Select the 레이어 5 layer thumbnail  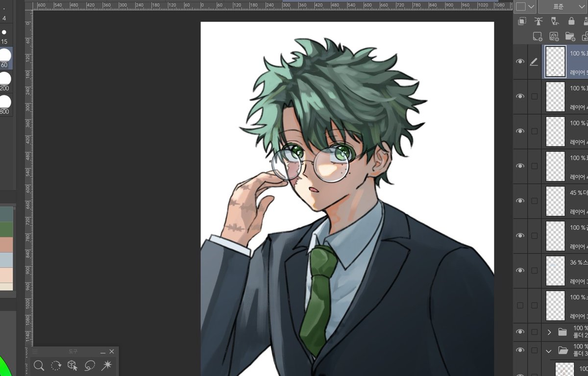(555, 62)
